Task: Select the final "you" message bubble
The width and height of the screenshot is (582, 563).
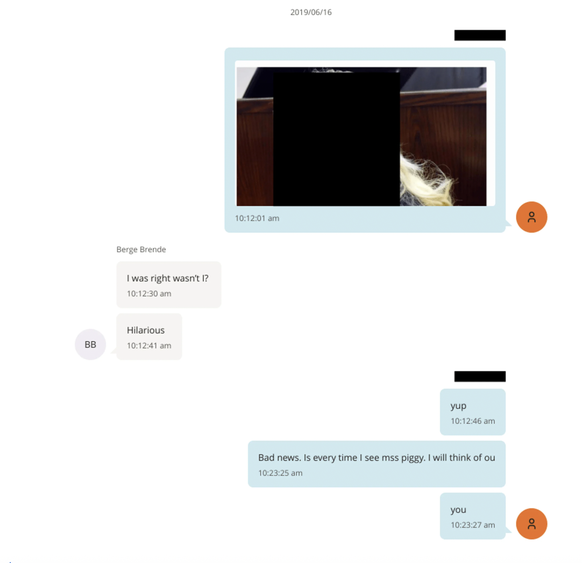Action: 473,516
